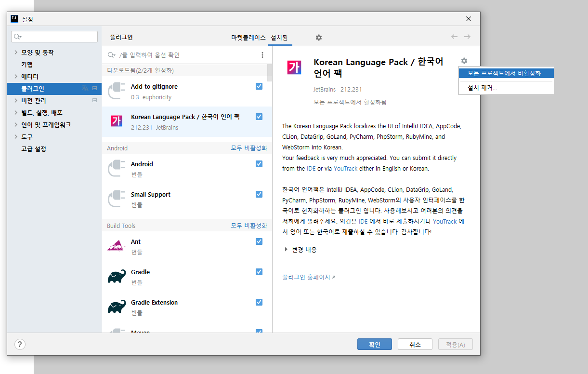Choose 모든 프로젝트에서 비활성화 from the menu
The image size is (588, 374).
[x=506, y=73]
